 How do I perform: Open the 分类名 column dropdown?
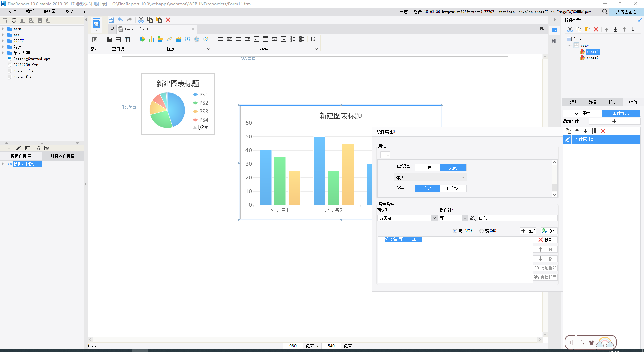click(x=434, y=218)
